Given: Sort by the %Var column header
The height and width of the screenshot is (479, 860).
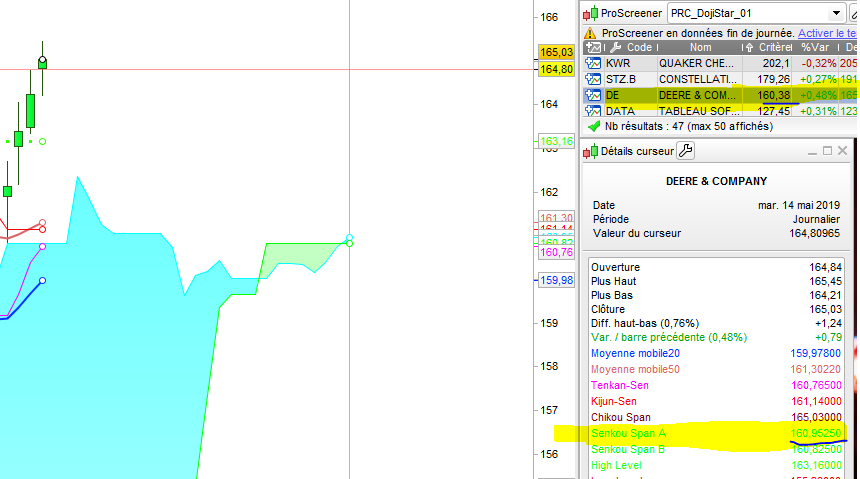Looking at the screenshot, I should [817, 47].
